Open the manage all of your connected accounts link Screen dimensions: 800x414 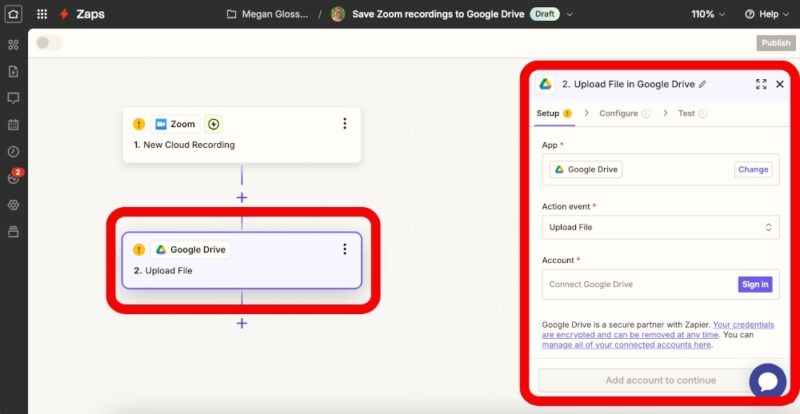[626, 345]
